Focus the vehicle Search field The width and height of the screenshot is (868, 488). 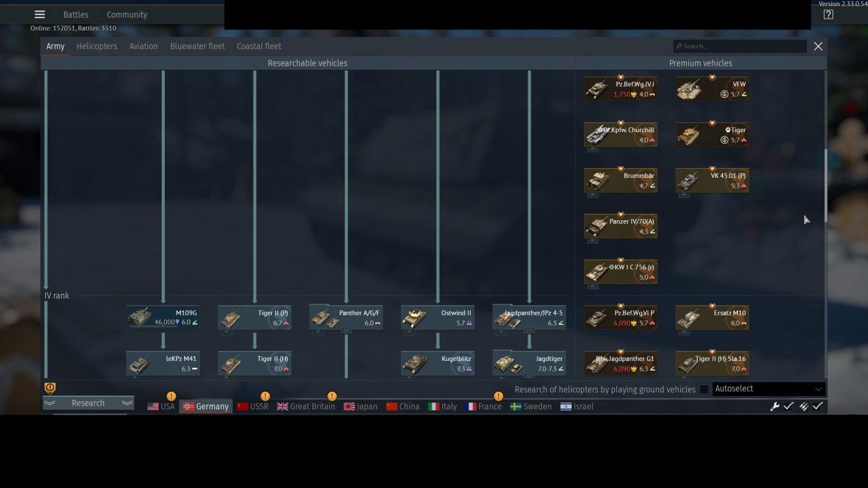tap(740, 47)
